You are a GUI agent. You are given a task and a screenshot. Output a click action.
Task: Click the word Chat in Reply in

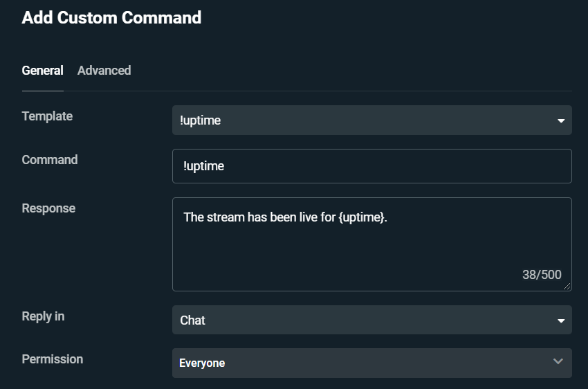[x=192, y=320]
